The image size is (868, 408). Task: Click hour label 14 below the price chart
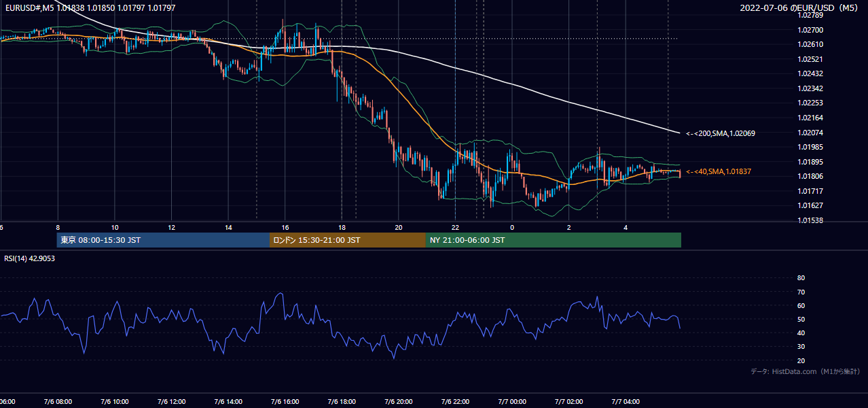228,227
